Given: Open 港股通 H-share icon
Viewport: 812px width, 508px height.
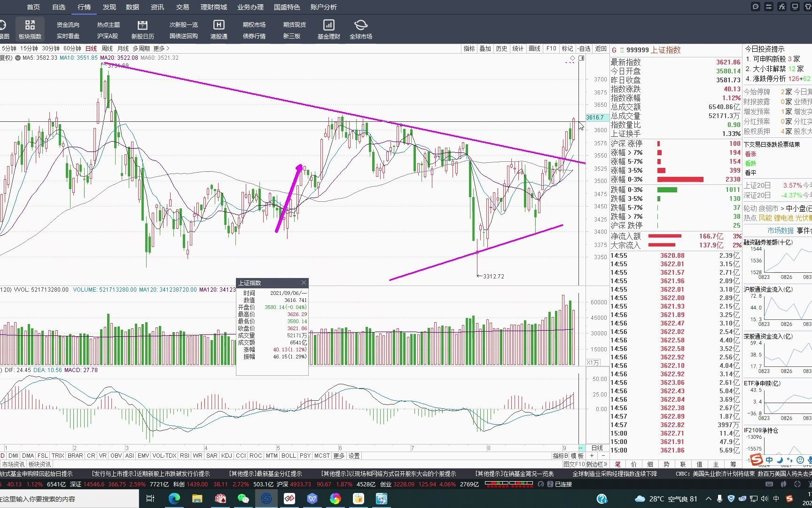Looking at the screenshot, I should pyautogui.click(x=219, y=29).
